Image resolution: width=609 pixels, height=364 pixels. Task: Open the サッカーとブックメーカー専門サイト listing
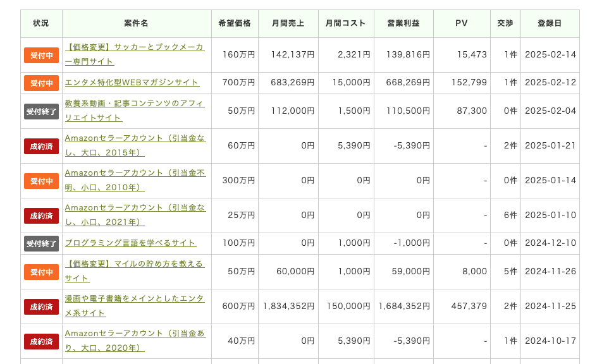(x=134, y=47)
